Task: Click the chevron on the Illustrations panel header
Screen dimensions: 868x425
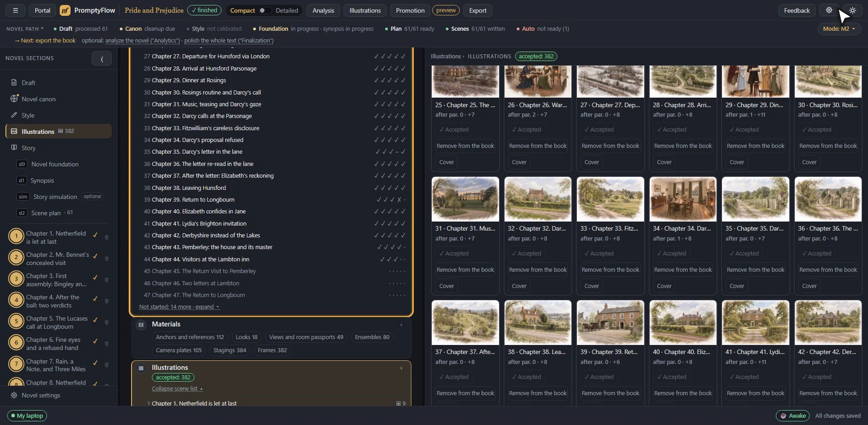Action: click(x=401, y=368)
